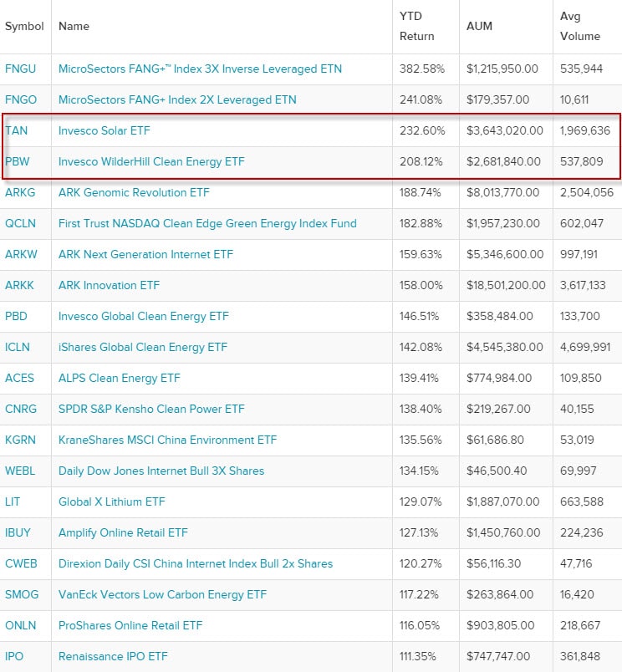Open the Renaissance IPO ETF link
Image resolution: width=622 pixels, height=672 pixels.
click(113, 657)
